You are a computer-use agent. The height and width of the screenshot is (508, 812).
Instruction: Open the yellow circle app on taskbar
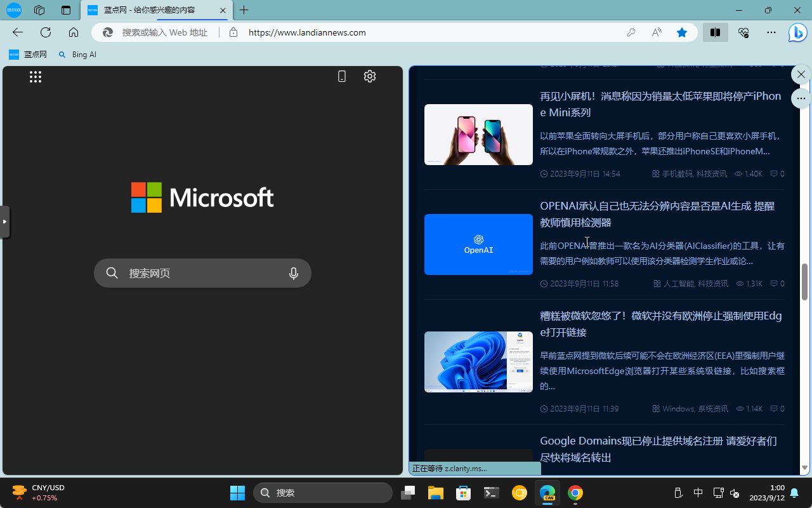click(520, 493)
